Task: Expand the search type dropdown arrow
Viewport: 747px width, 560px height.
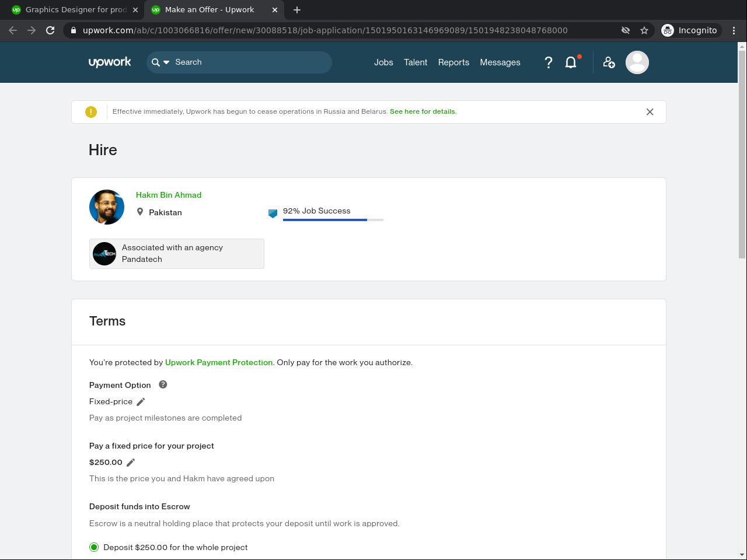Action: [x=166, y=62]
